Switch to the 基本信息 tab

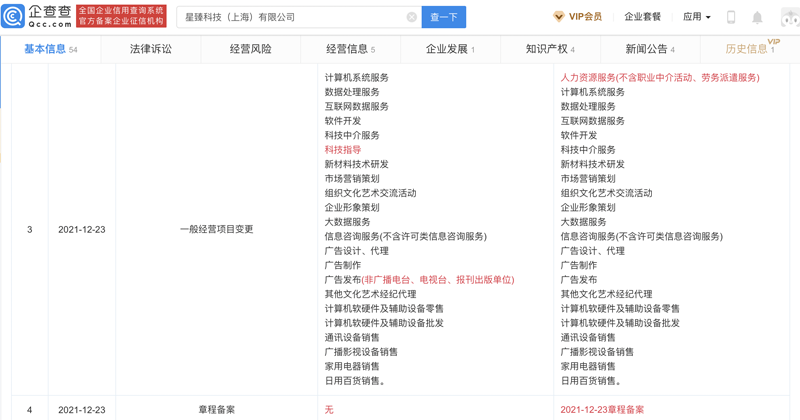click(x=50, y=49)
